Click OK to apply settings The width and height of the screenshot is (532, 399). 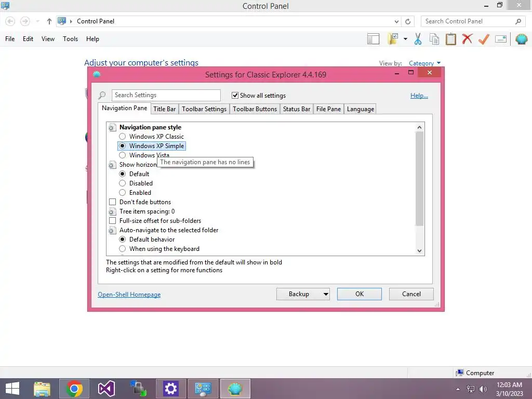[x=360, y=294]
